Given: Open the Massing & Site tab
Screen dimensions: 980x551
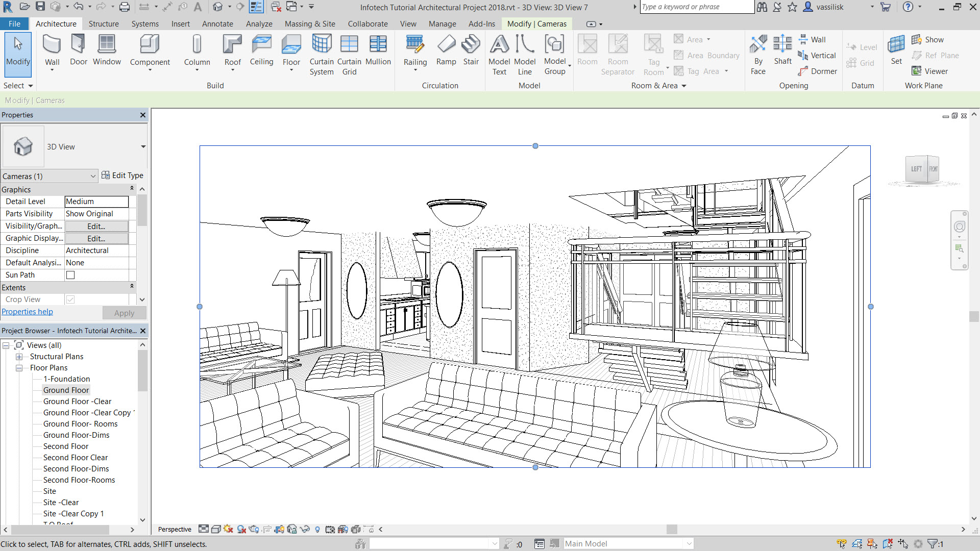Looking at the screenshot, I should 310,23.
